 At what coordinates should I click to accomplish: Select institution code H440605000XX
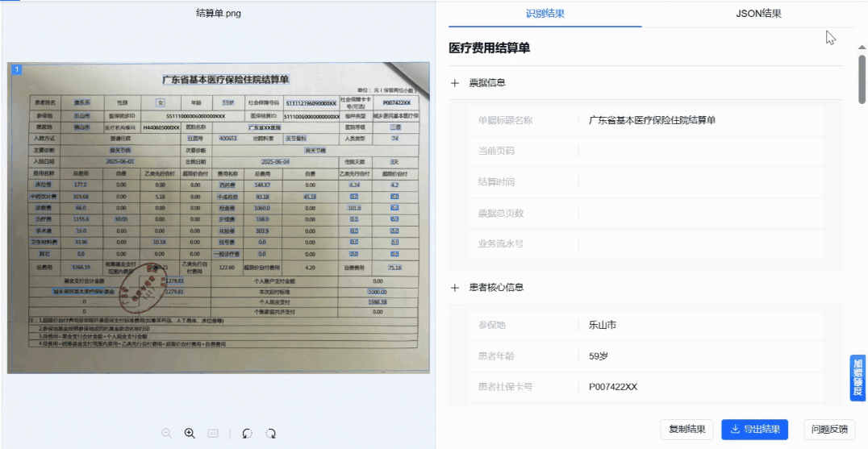coord(161,127)
